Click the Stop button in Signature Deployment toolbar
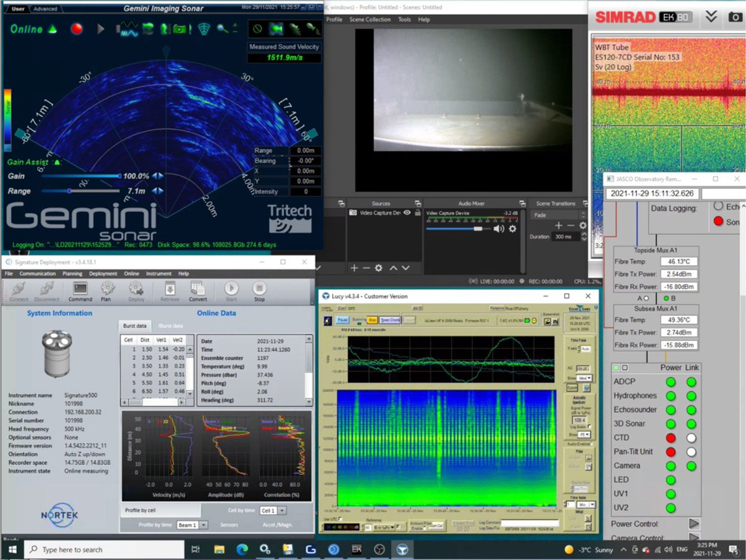Image resolution: width=746 pixels, height=560 pixels. [260, 291]
